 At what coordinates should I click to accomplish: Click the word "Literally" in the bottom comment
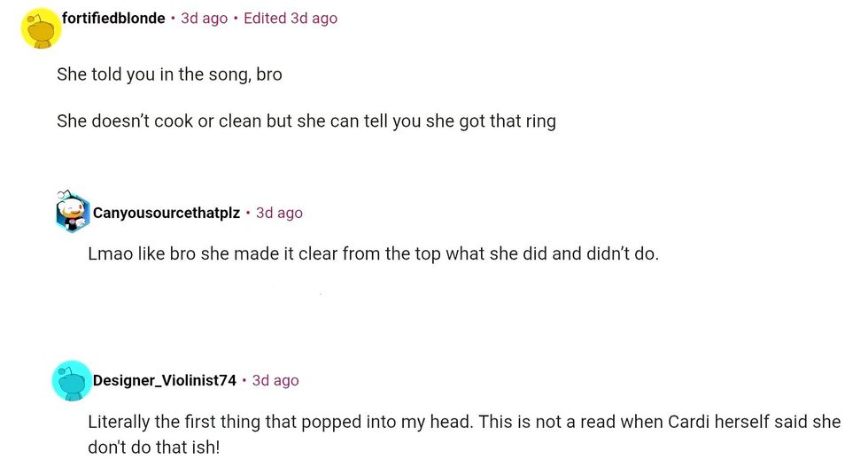(x=121, y=422)
